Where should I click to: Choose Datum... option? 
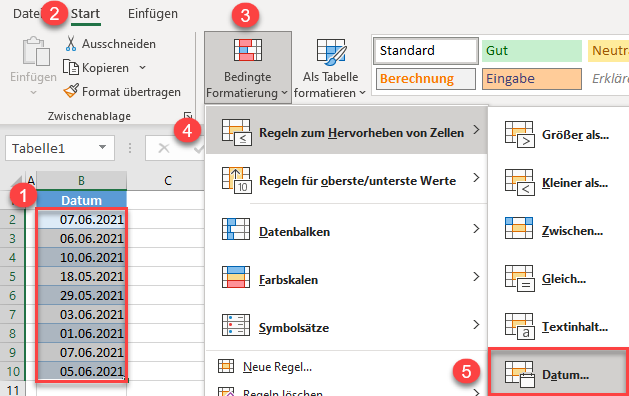tap(559, 372)
